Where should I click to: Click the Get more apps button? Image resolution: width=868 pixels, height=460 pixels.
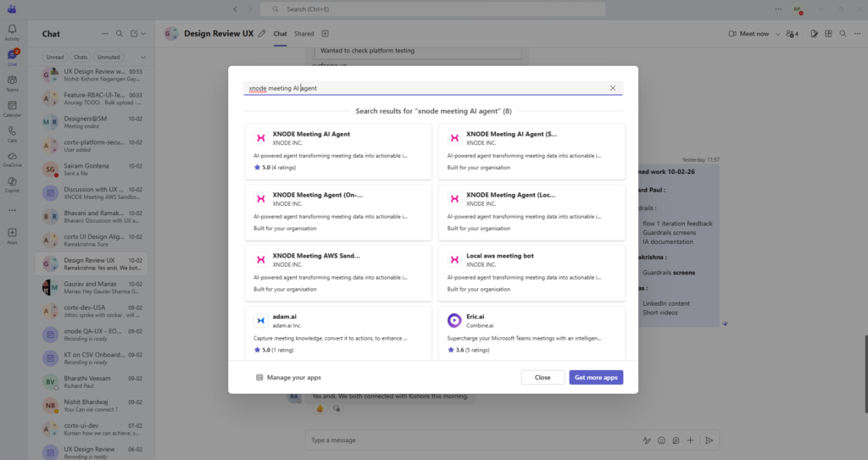tap(596, 377)
